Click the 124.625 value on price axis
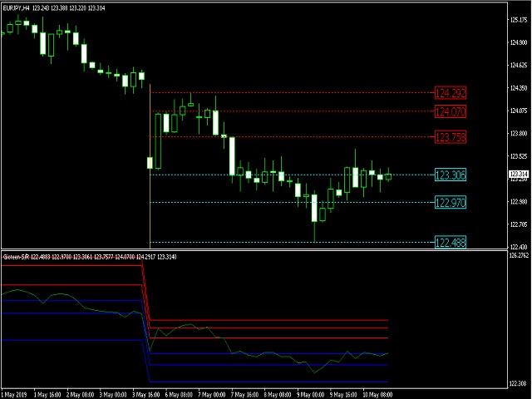The height and width of the screenshot is (399, 532). tap(519, 65)
